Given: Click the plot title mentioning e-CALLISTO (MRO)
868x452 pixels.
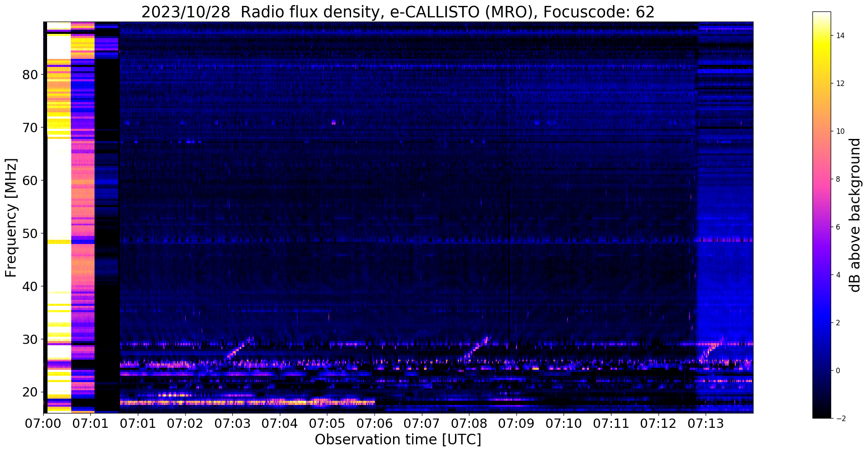Looking at the screenshot, I should tap(398, 12).
